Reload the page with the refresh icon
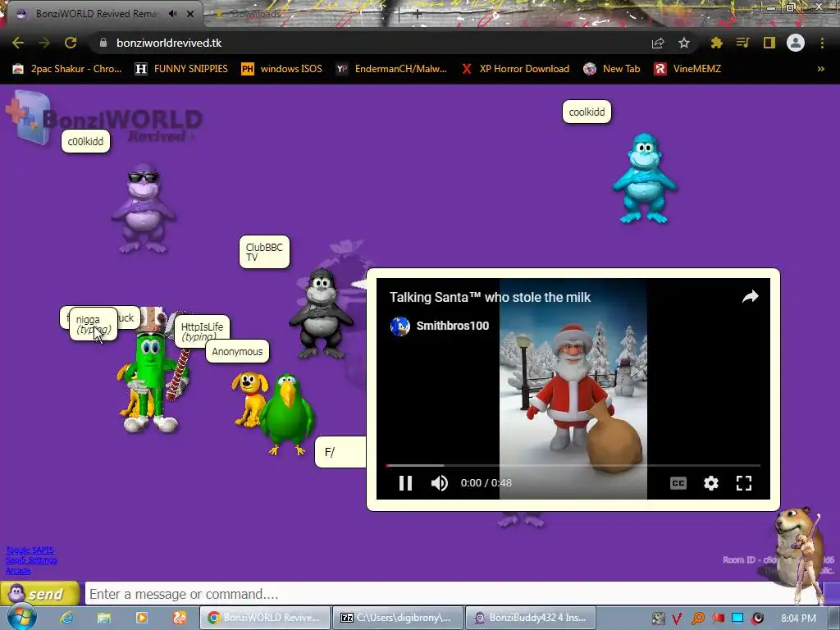This screenshot has height=630, width=840. coord(71,43)
